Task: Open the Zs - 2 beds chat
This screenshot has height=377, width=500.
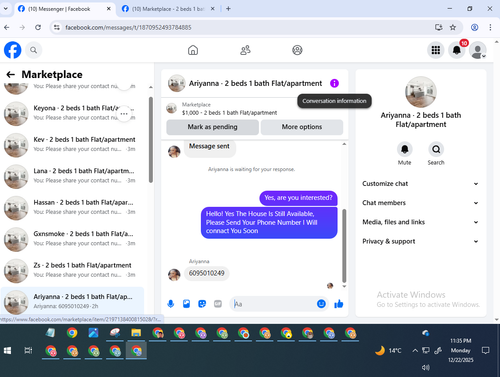Action: click(x=72, y=270)
